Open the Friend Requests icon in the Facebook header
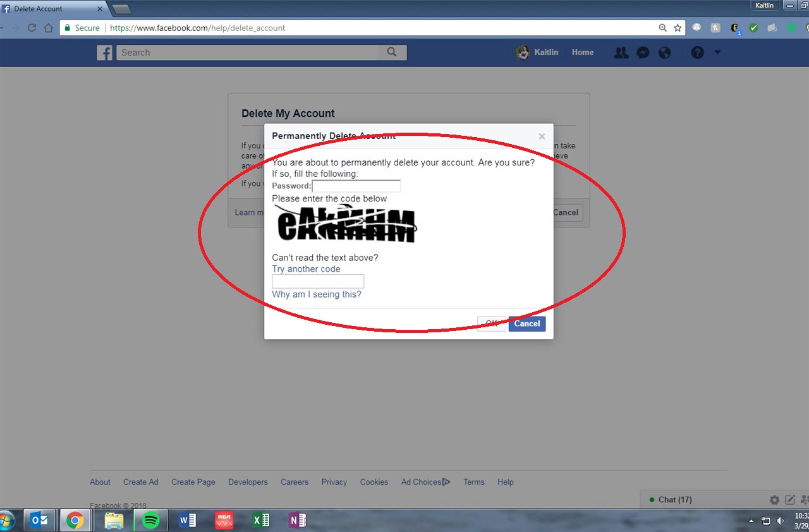809x532 pixels. click(x=621, y=53)
